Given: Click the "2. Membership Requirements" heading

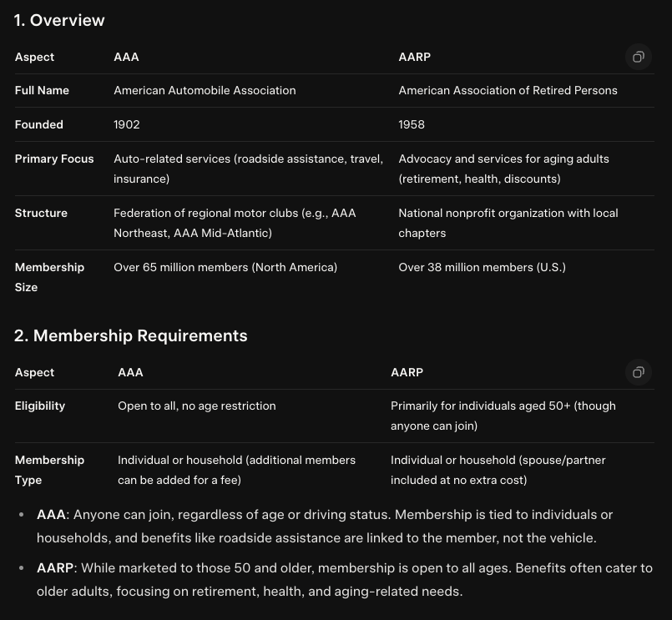Looking at the screenshot, I should (130, 335).
